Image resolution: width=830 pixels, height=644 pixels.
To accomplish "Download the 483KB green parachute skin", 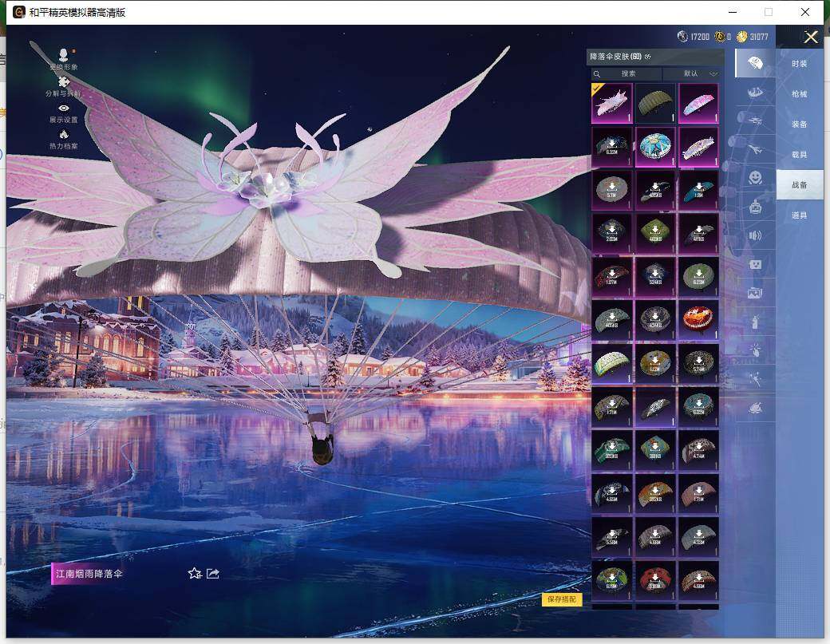I will [654, 233].
